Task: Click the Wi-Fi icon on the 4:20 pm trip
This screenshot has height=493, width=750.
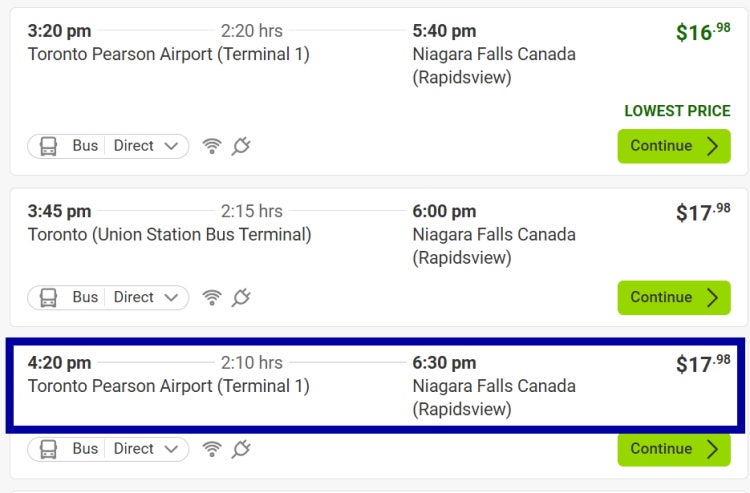Action: tap(211, 449)
